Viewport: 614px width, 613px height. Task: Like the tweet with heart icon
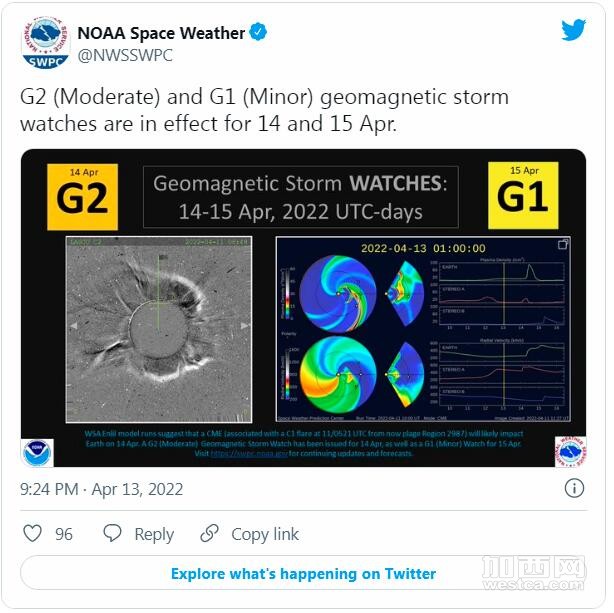pyautogui.click(x=33, y=533)
